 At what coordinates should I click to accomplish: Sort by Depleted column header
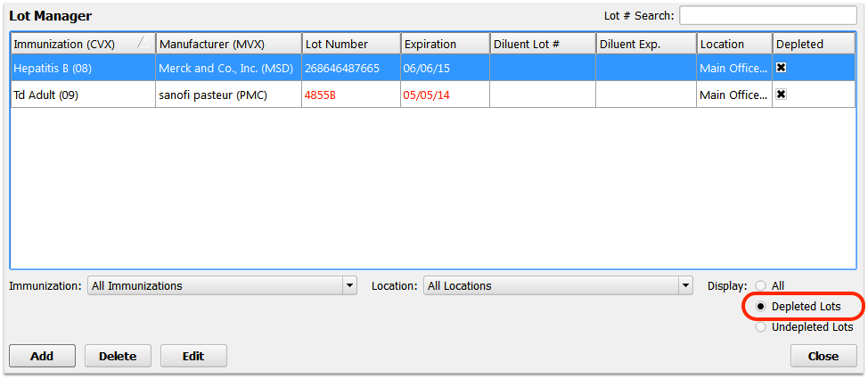tap(814, 44)
